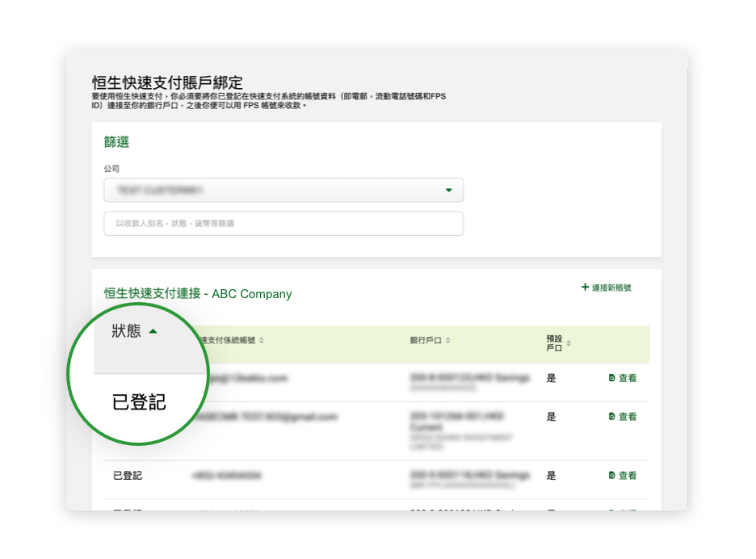Select the 公司 field label

click(111, 169)
